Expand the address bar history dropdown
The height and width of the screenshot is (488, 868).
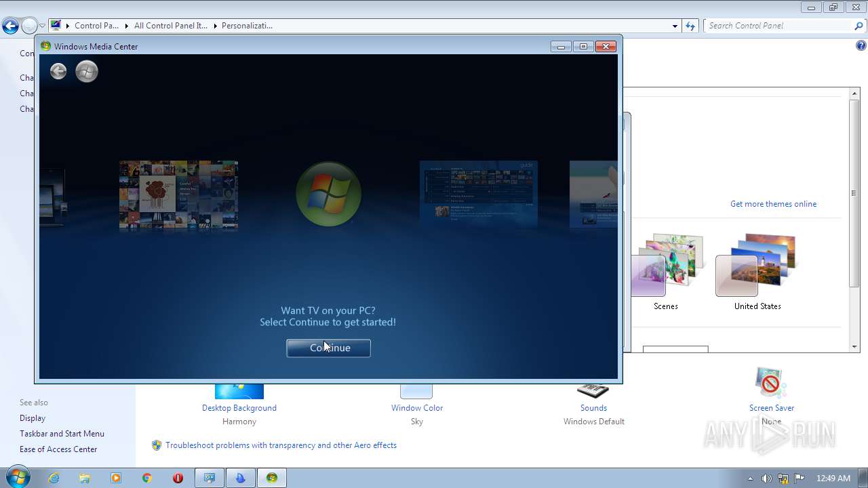point(675,26)
